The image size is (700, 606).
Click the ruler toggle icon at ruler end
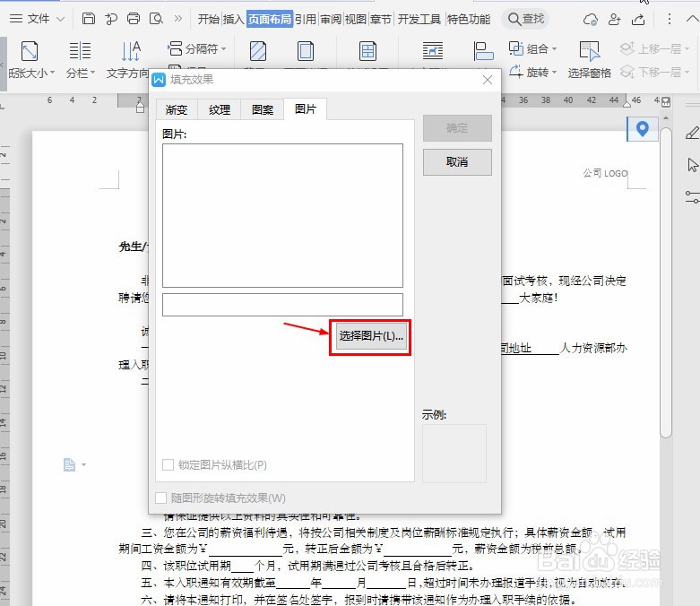[666, 101]
